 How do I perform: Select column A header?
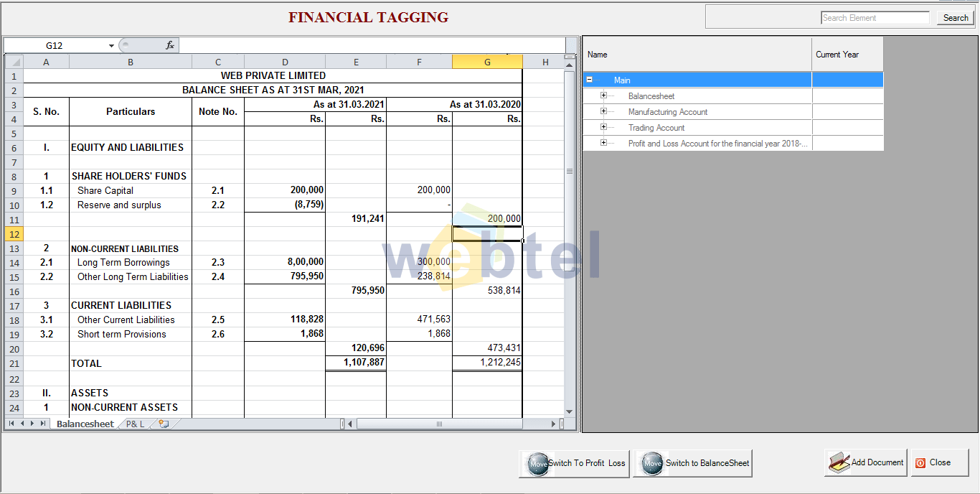pyautogui.click(x=46, y=62)
